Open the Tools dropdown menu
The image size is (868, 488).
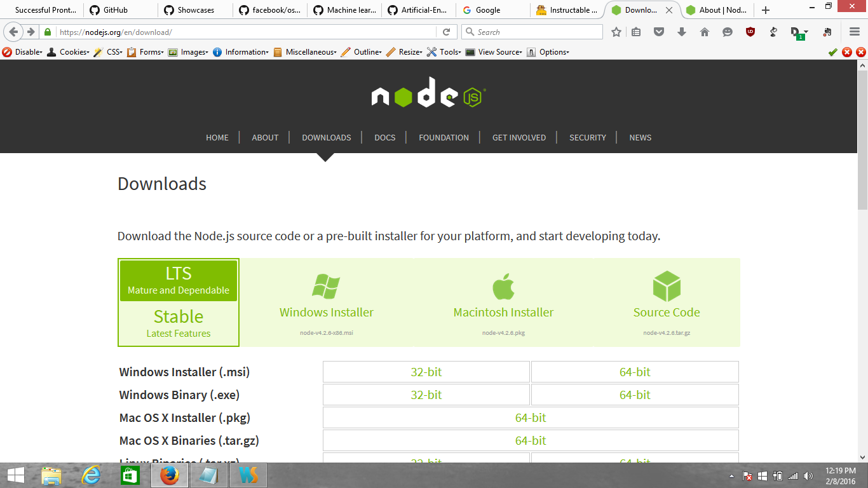pos(444,52)
